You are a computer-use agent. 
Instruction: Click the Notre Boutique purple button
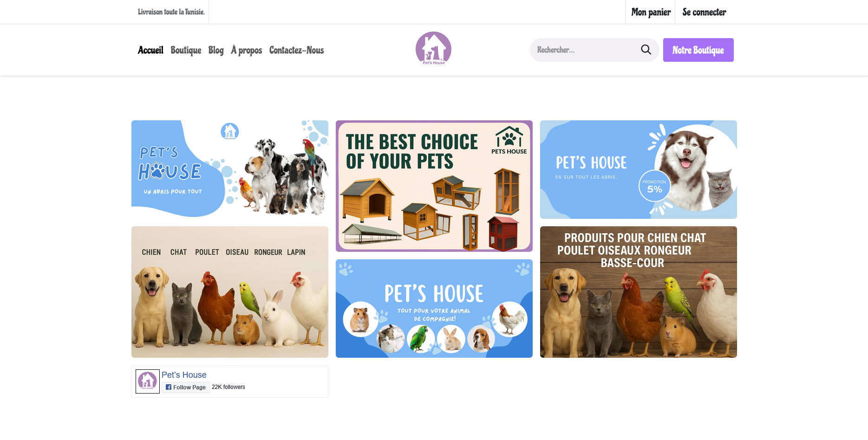[698, 50]
